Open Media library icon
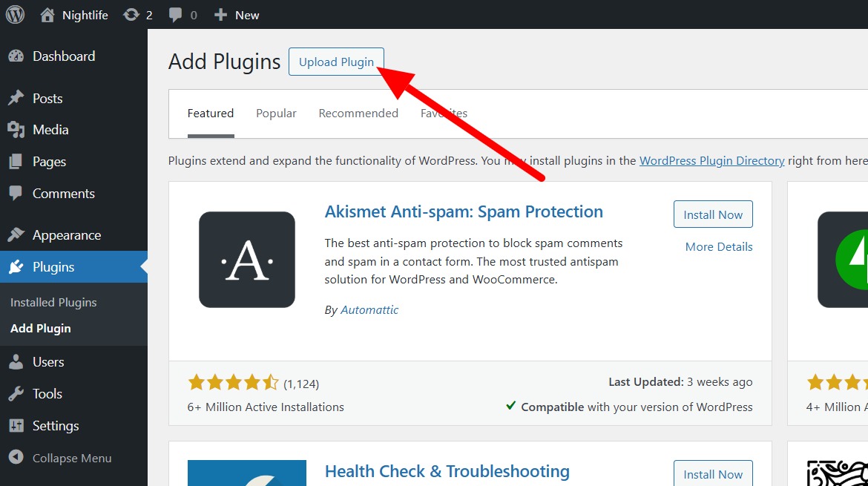The image size is (868, 486). (16, 130)
